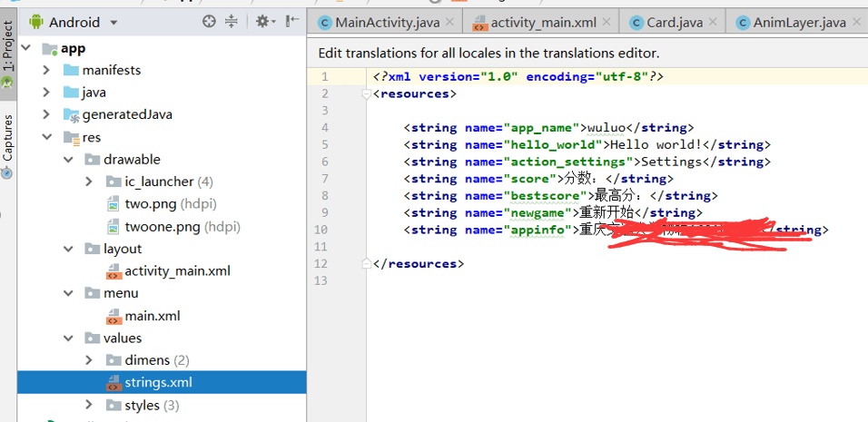Image resolution: width=868 pixels, height=422 pixels.
Task: Expand the generatedJava folder
Action: click(46, 114)
